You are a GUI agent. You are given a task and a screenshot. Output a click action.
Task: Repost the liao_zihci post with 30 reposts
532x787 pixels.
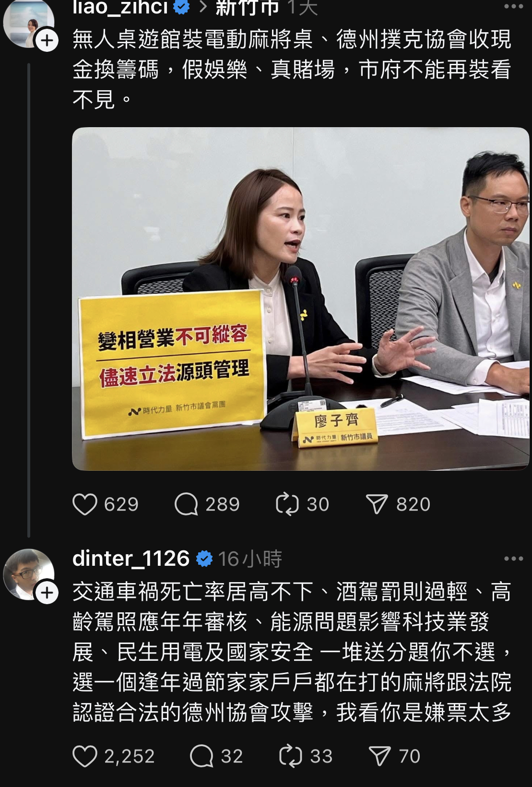[x=287, y=504]
